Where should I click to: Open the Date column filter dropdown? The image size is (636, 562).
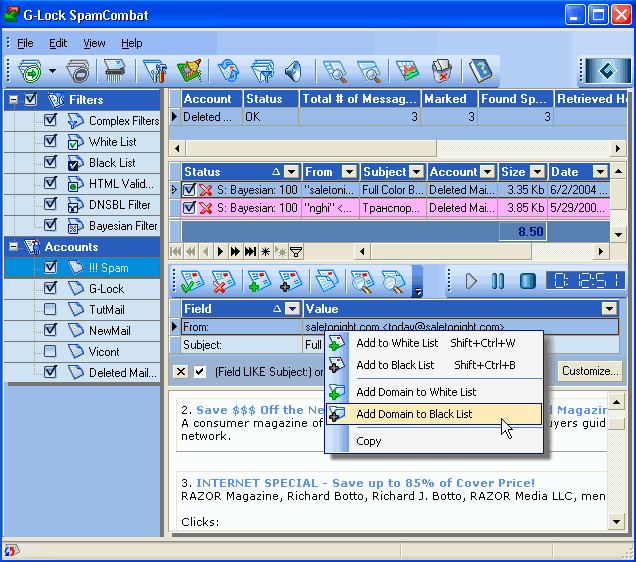point(600,172)
